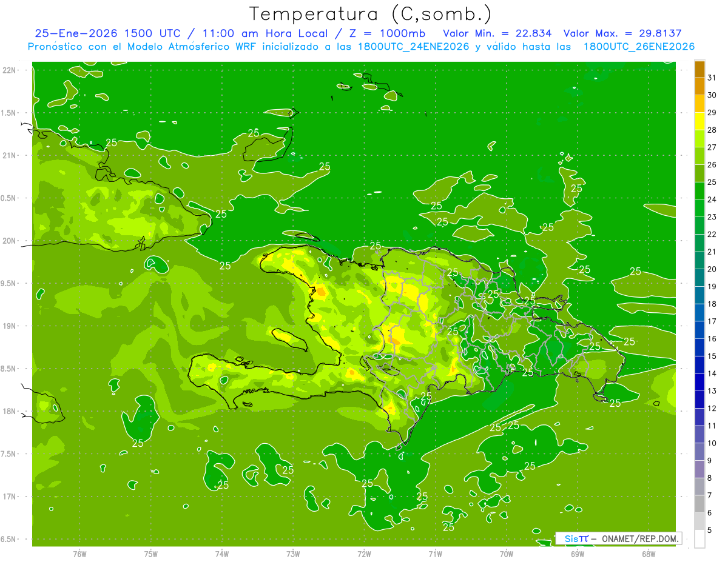Click the '72W' longitude axis label

pos(364,554)
